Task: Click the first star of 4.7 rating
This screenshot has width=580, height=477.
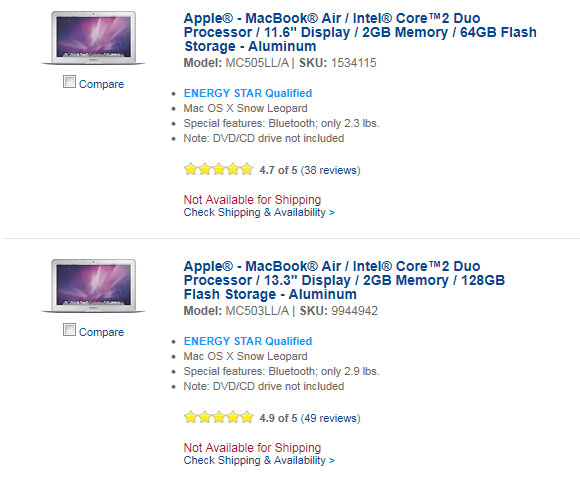Action: click(x=190, y=169)
